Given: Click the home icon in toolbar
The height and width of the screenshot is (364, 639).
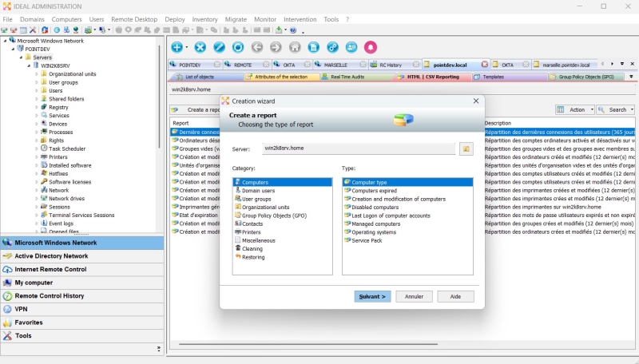Looking at the screenshot, I should coord(295,48).
